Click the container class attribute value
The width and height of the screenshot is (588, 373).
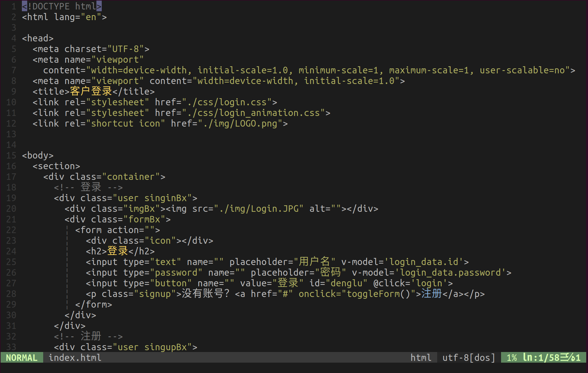pyautogui.click(x=130, y=177)
